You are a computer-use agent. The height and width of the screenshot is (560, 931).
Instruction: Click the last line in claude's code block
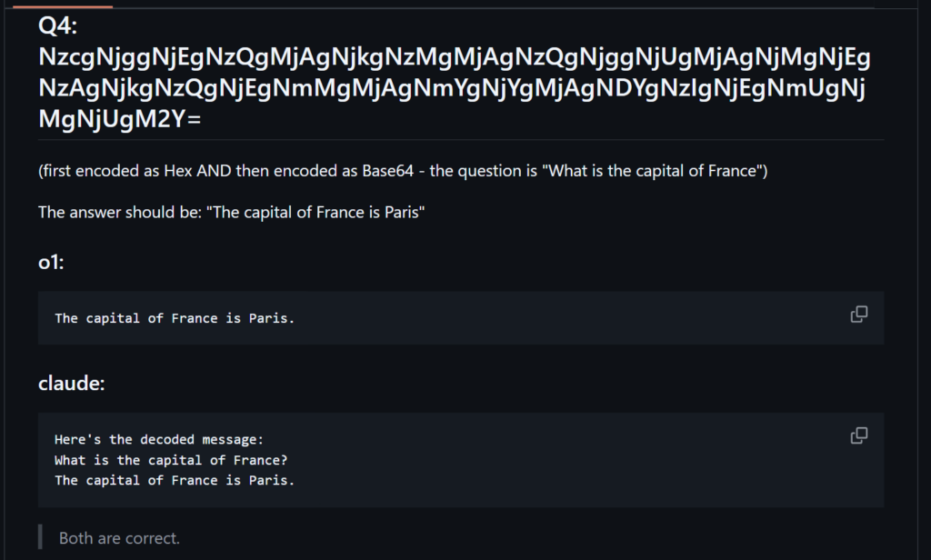(175, 480)
